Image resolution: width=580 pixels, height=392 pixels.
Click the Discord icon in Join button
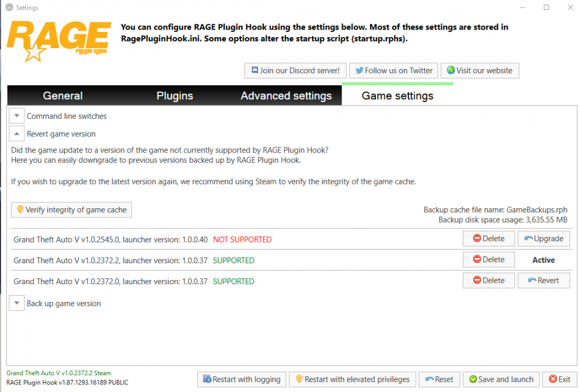point(255,70)
